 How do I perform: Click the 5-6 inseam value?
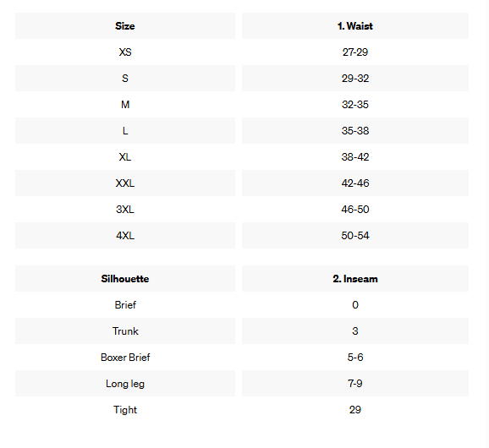(354, 357)
